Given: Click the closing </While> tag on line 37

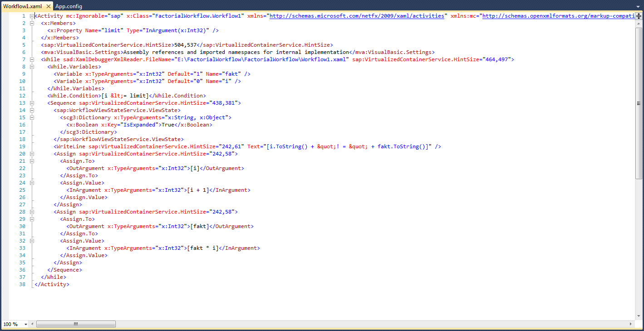Looking at the screenshot, I should coord(54,277).
